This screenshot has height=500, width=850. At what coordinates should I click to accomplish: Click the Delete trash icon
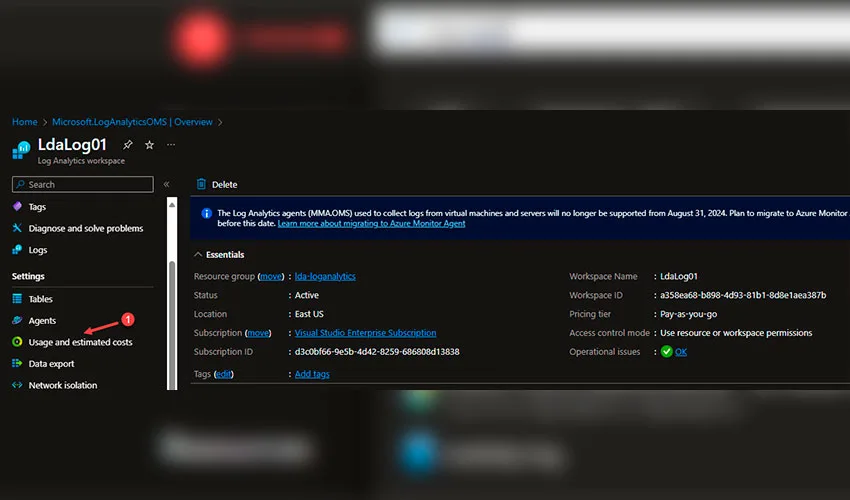[x=201, y=184]
